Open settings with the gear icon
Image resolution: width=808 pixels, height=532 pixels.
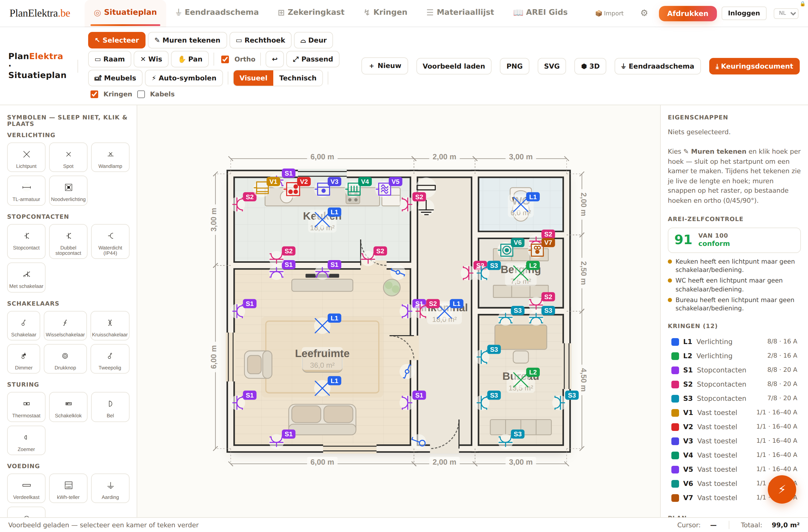coord(644,13)
